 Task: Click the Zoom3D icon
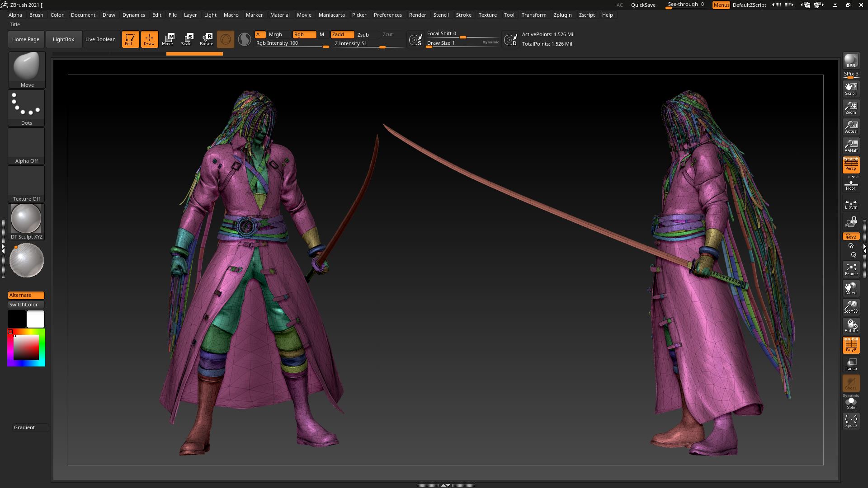pyautogui.click(x=851, y=307)
